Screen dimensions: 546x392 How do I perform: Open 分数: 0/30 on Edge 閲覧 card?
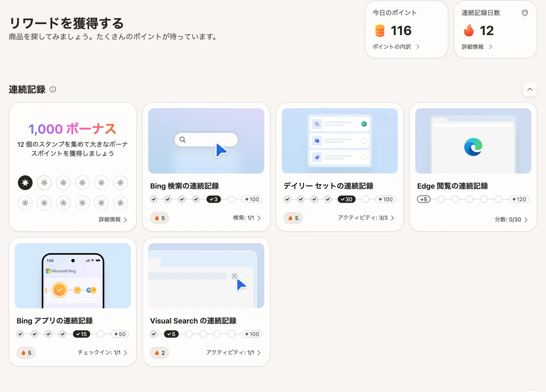511,220
